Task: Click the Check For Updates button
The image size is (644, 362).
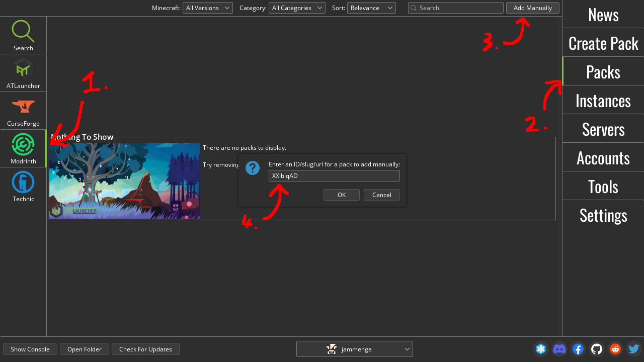Action: [x=145, y=348]
